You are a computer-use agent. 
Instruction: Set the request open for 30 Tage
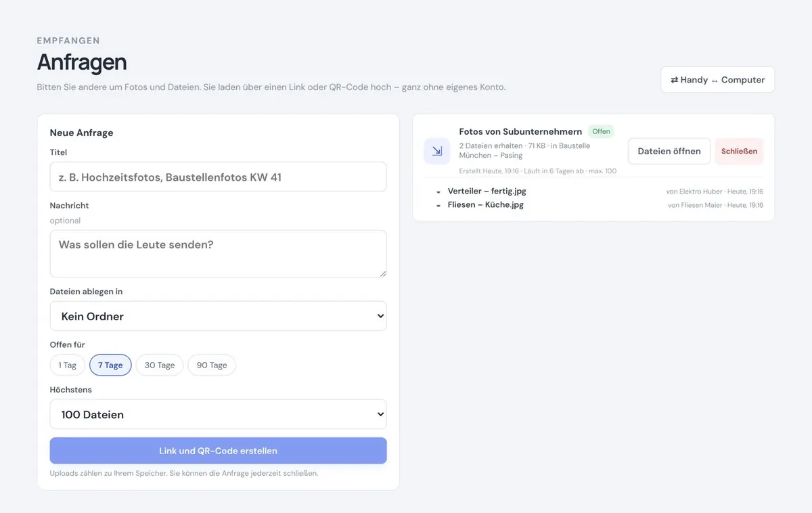pyautogui.click(x=160, y=365)
